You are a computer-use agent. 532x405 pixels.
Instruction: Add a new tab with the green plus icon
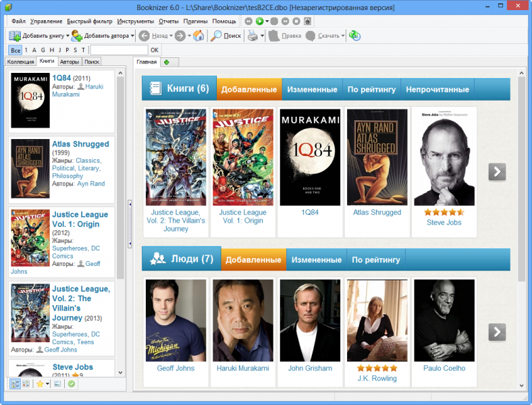click(167, 62)
